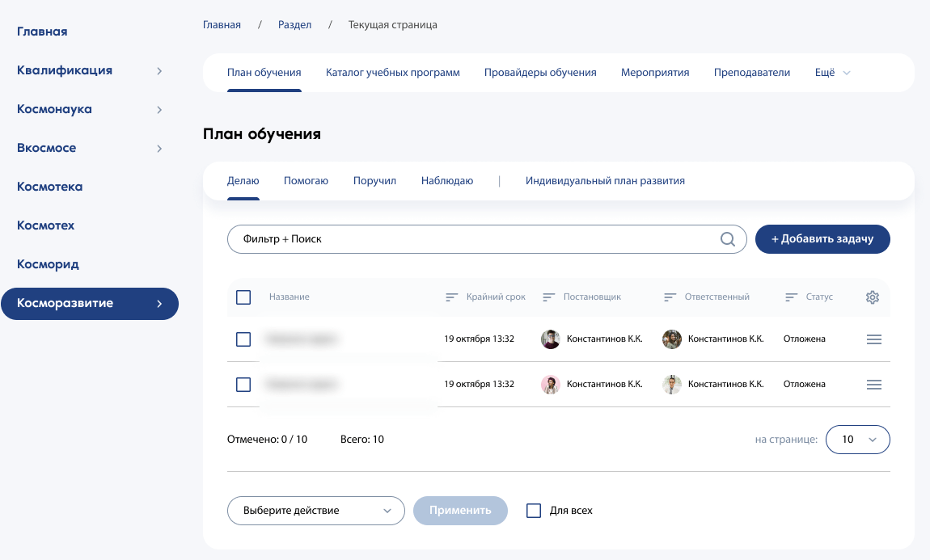Open table column settings gear icon
930x560 pixels.
pos(873,297)
